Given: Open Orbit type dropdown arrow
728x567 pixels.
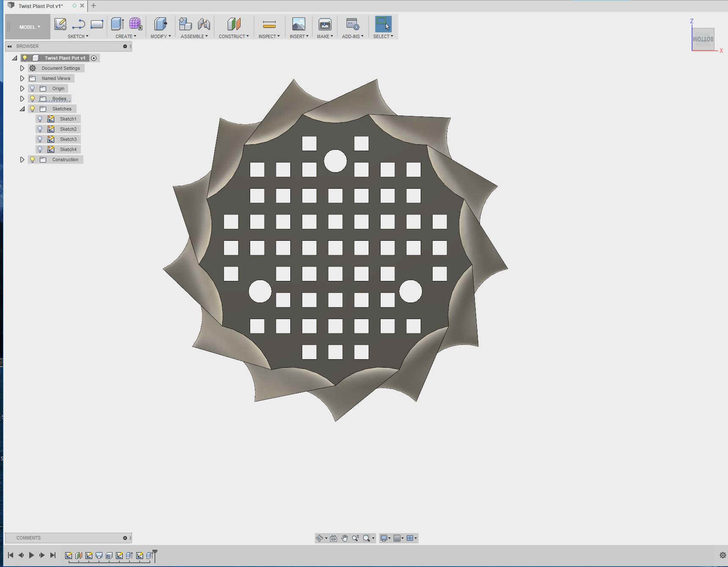Looking at the screenshot, I should (326, 538).
